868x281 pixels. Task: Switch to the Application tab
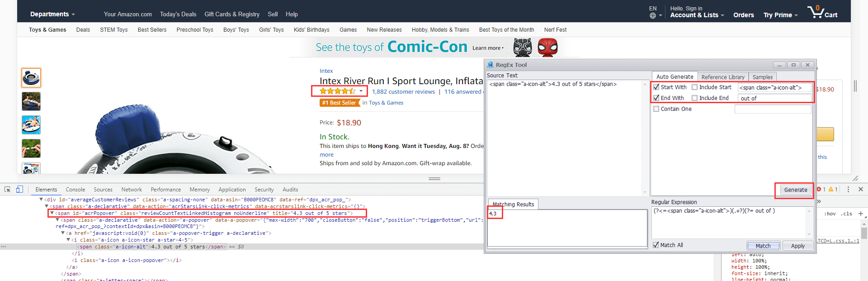point(232,190)
